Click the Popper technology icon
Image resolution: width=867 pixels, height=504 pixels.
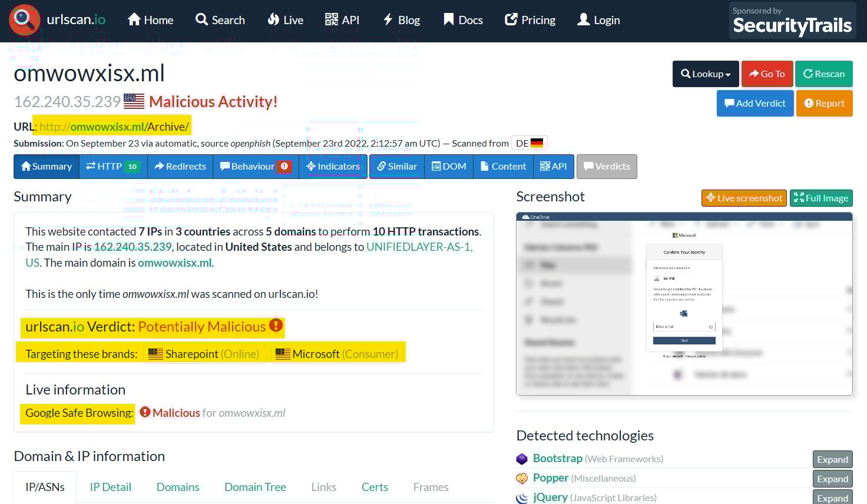pyautogui.click(x=522, y=478)
